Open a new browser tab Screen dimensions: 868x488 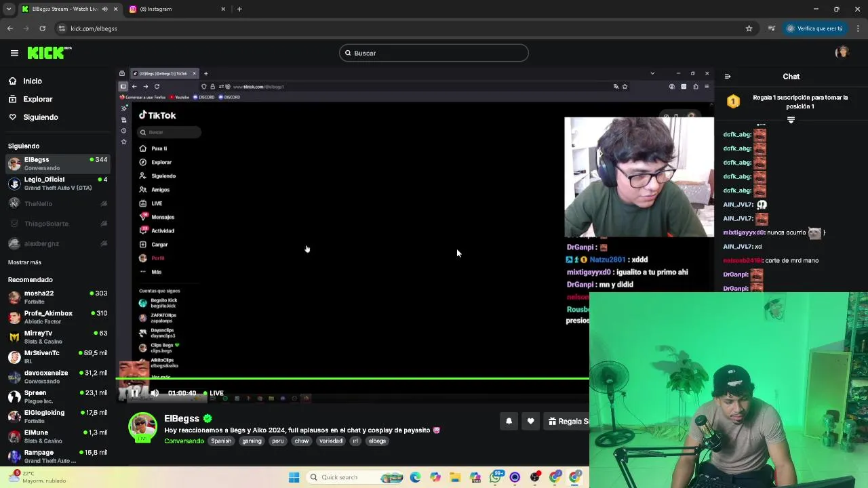point(239,9)
